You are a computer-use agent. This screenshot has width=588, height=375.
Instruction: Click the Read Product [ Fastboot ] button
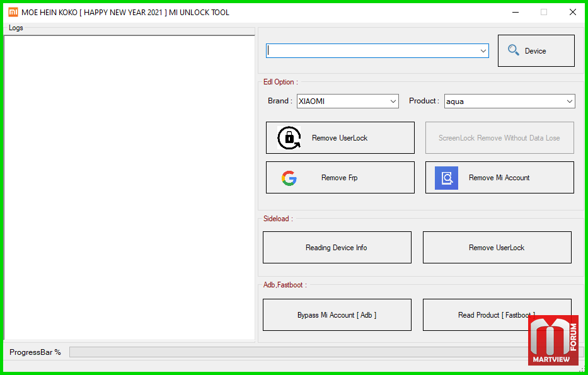click(497, 315)
